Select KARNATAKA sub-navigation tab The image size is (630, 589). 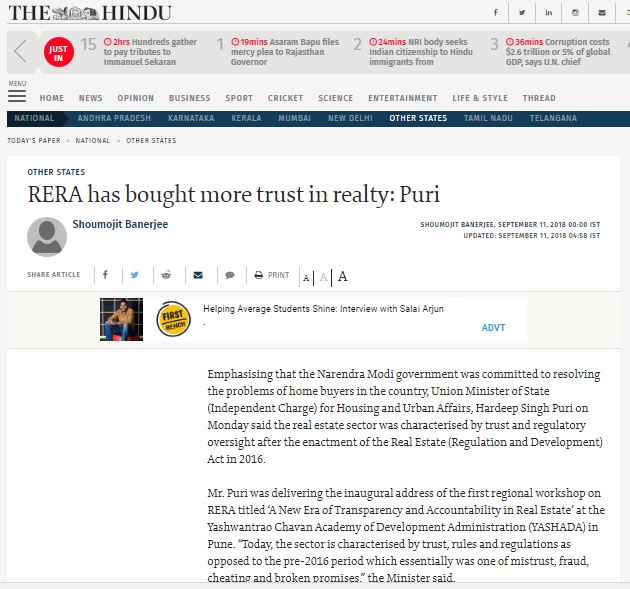click(x=191, y=118)
